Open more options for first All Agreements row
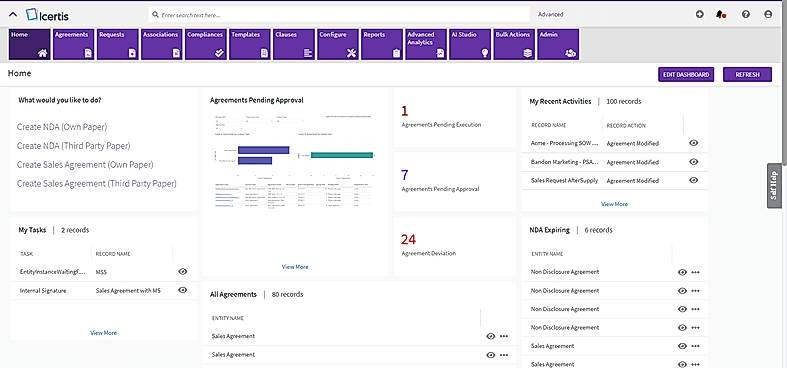This screenshot has width=787, height=368. (504, 336)
